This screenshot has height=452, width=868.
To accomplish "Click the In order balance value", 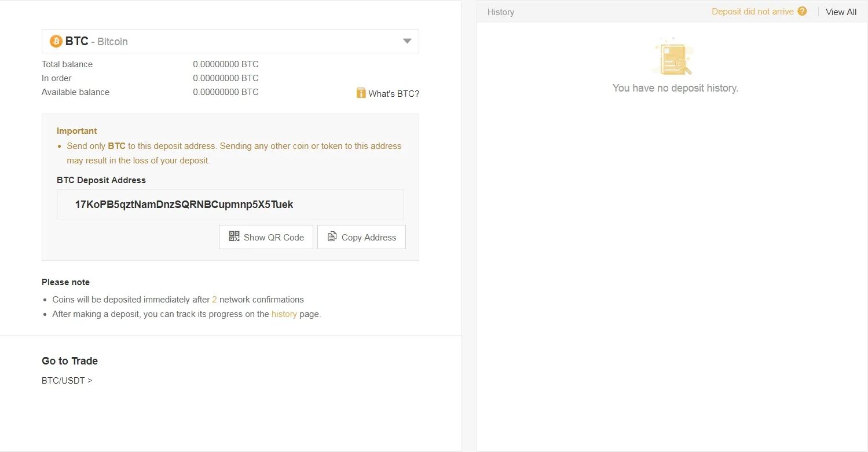I will click(x=226, y=78).
